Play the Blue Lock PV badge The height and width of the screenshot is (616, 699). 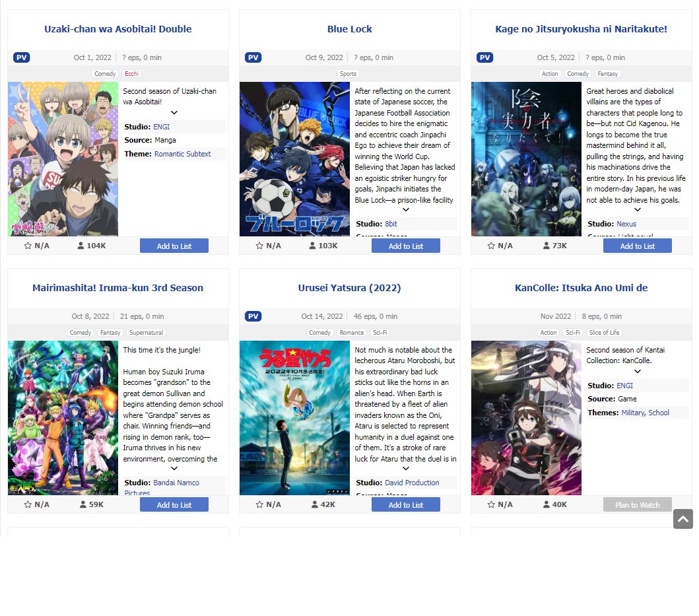pos(253,57)
